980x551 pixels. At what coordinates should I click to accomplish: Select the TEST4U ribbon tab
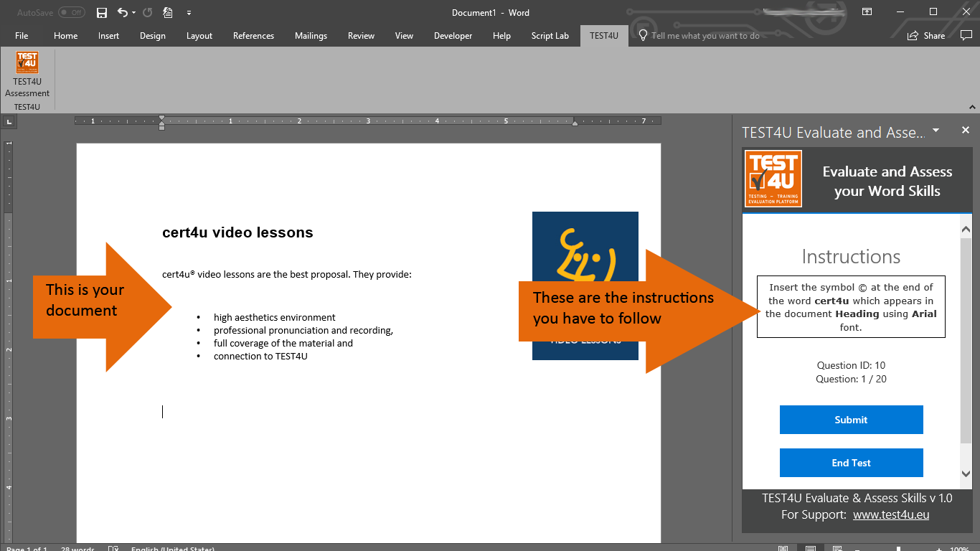pos(604,36)
